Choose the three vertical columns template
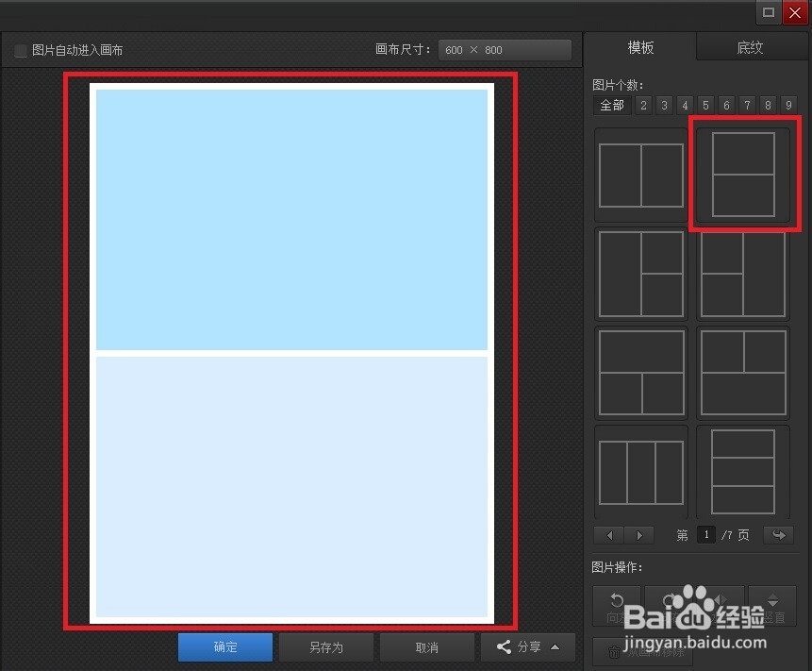This screenshot has height=671, width=812. (641, 472)
